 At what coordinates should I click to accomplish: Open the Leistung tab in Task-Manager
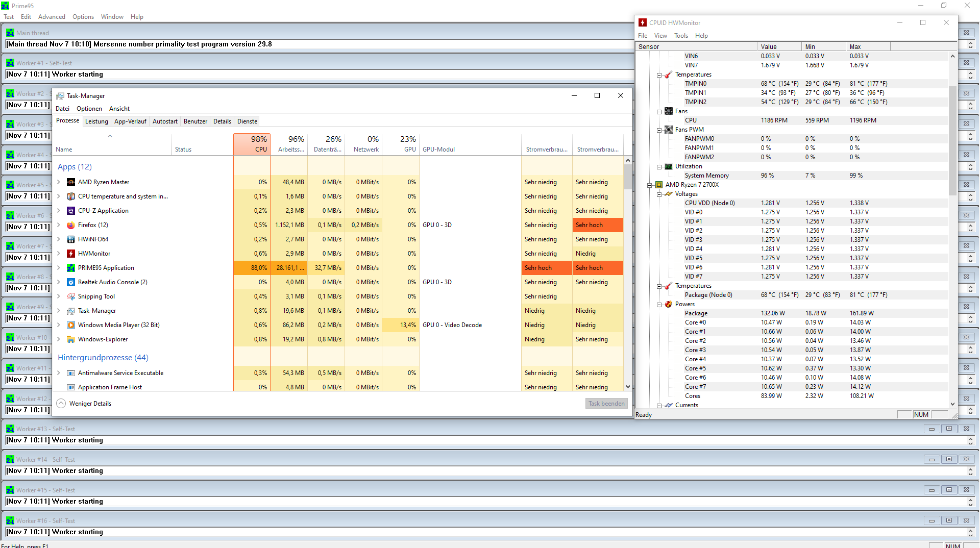click(x=96, y=121)
